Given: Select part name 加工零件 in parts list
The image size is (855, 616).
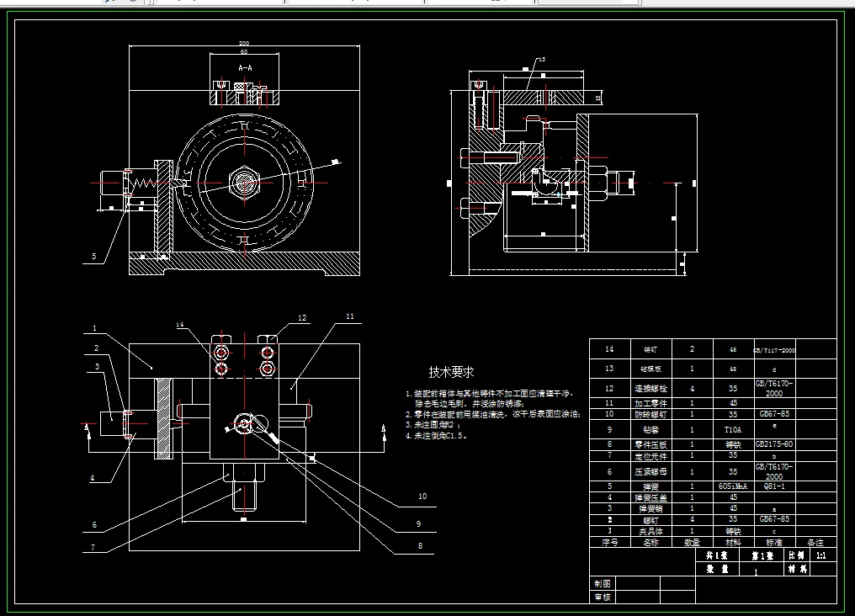Looking at the screenshot, I should 651,404.
